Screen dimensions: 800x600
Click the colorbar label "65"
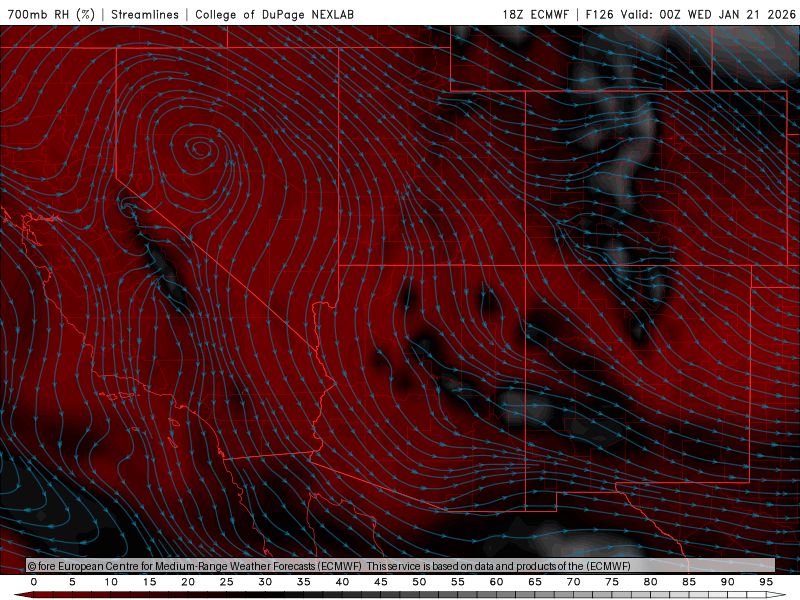tap(535, 582)
